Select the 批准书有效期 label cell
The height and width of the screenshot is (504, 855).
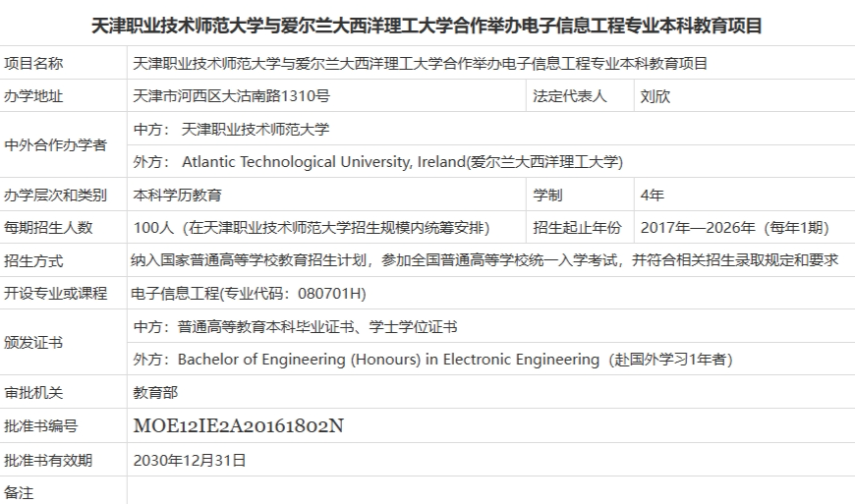tap(63, 460)
